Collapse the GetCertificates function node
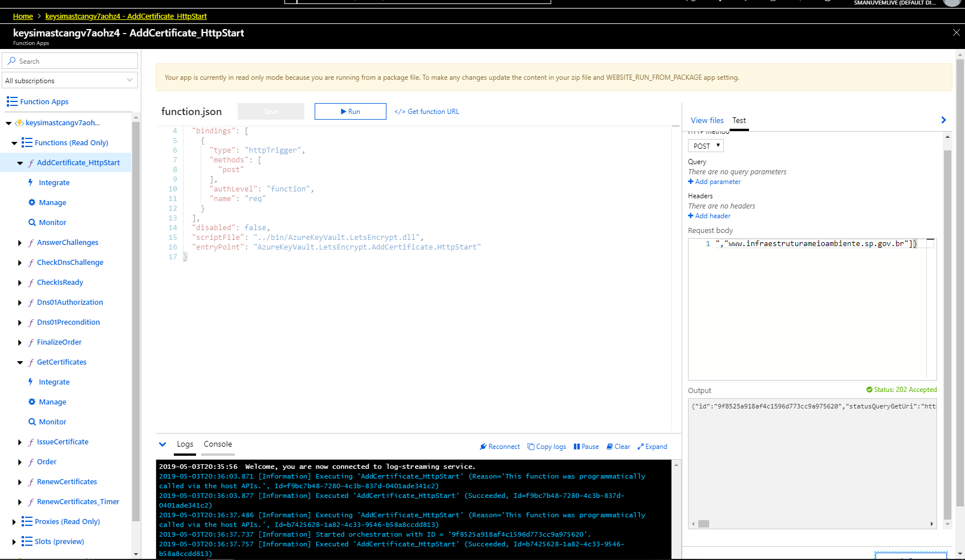Screen dimensions: 965x560 [x=20, y=362]
